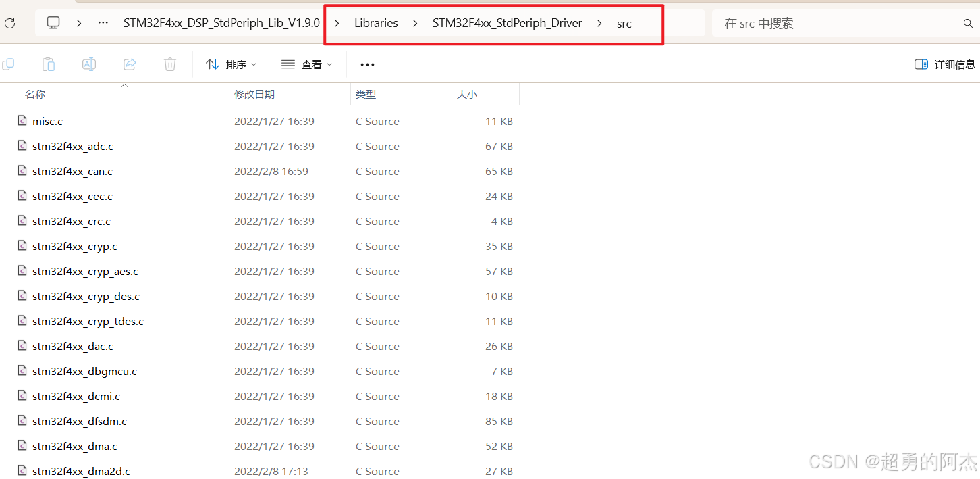
Task: Select the file name stm32f4xx_dma2d.c
Action: click(81, 472)
